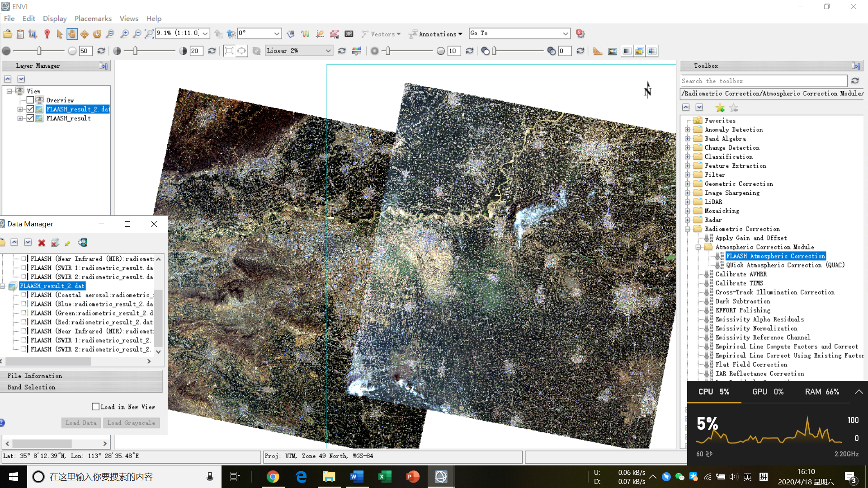Click the Cursor Value icon
The height and width of the screenshot is (488, 868).
point(349,34)
